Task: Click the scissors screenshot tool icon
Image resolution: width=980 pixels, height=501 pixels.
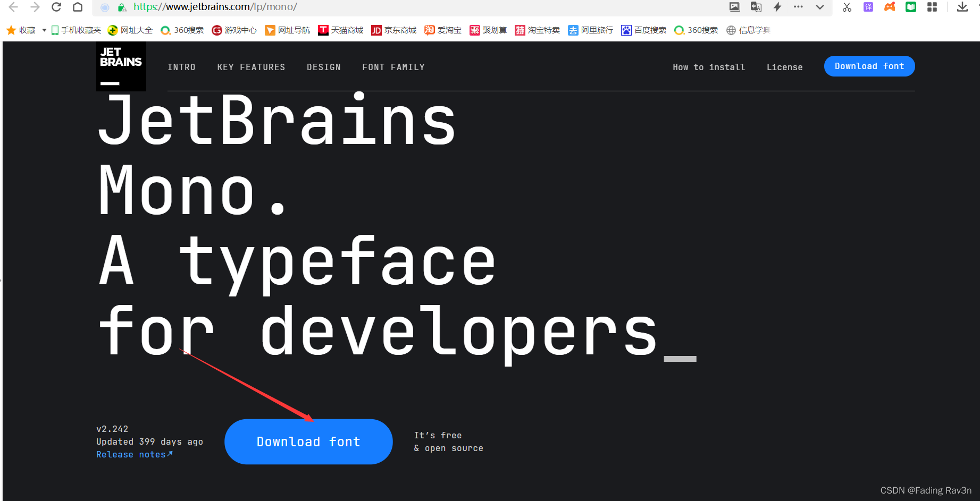Action: (x=847, y=7)
